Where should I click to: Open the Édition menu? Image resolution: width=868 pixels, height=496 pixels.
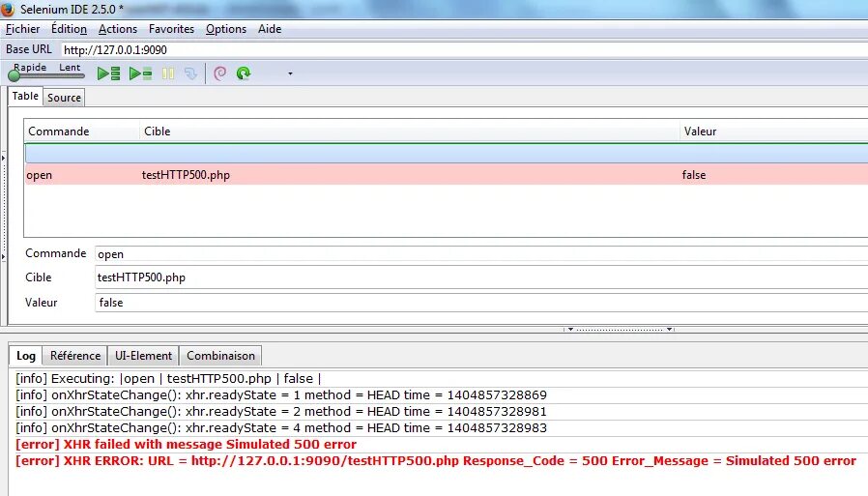(x=70, y=29)
